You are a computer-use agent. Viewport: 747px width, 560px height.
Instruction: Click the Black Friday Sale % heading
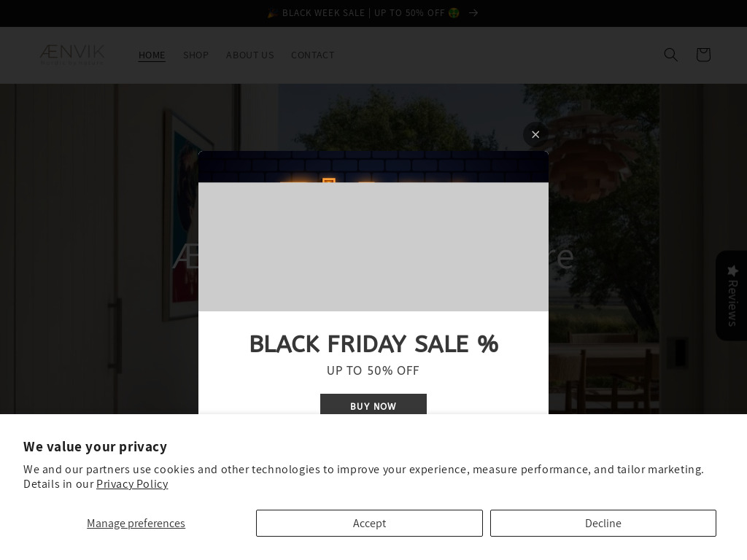pyautogui.click(x=373, y=343)
